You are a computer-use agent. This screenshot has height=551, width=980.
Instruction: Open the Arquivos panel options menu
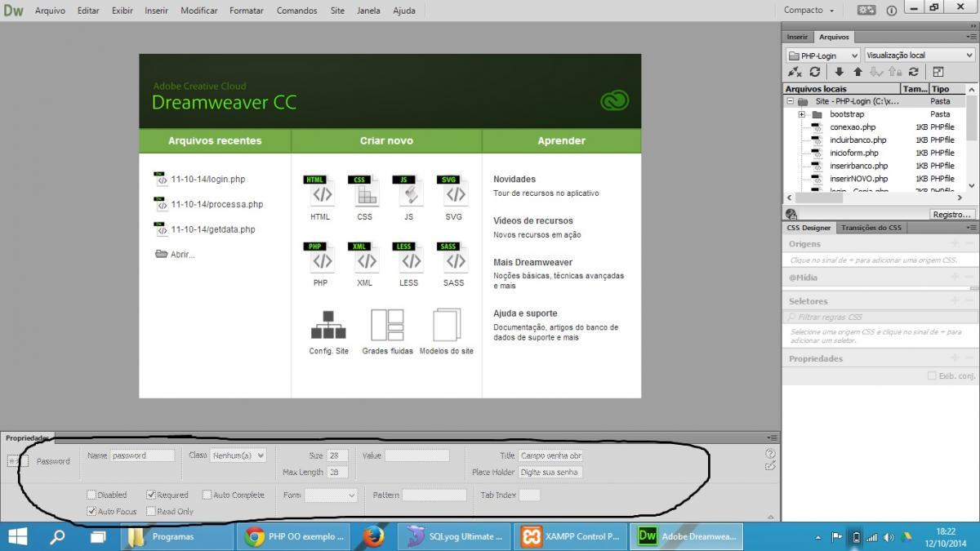click(971, 37)
